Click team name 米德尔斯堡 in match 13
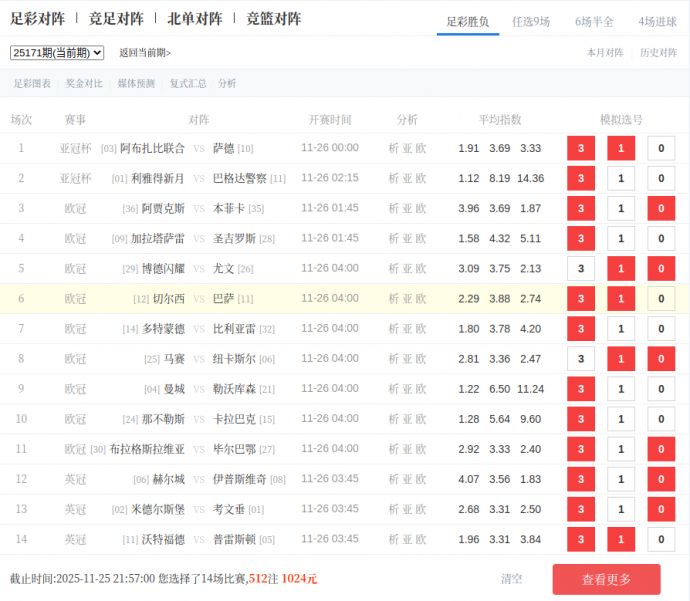This screenshot has width=690, height=601. click(158, 510)
